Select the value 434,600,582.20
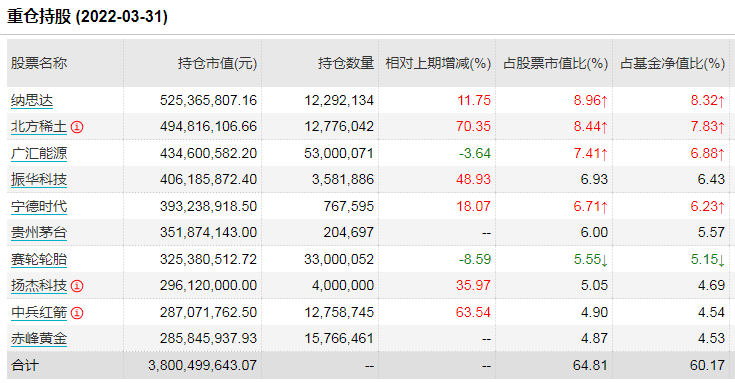Image resolution: width=735 pixels, height=383 pixels. coord(209,153)
